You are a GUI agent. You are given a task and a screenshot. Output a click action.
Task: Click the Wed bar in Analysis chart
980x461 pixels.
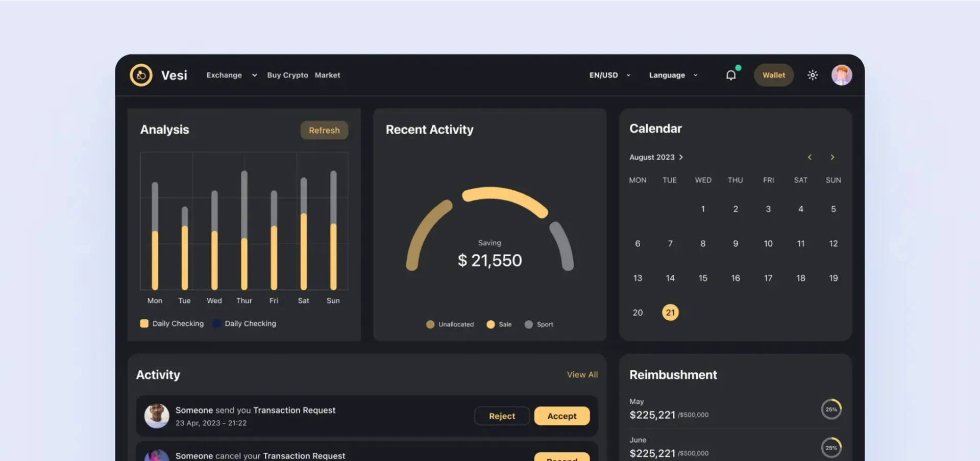coord(214,240)
